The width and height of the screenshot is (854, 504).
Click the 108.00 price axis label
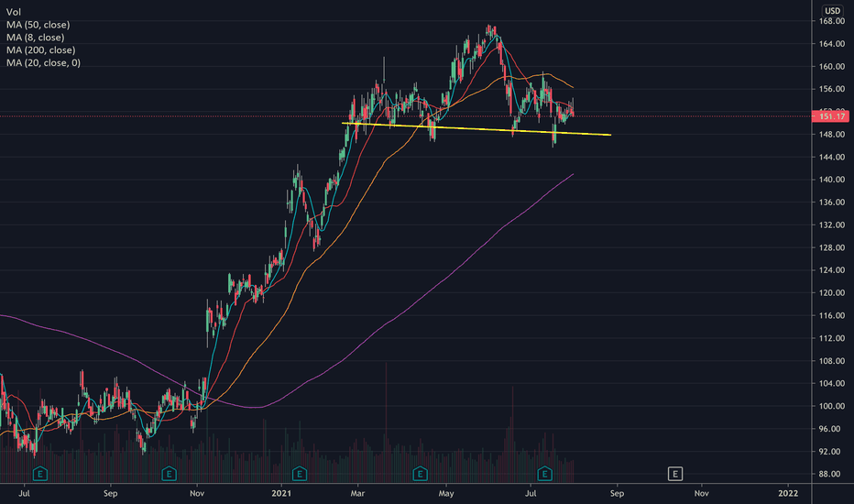pyautogui.click(x=832, y=361)
